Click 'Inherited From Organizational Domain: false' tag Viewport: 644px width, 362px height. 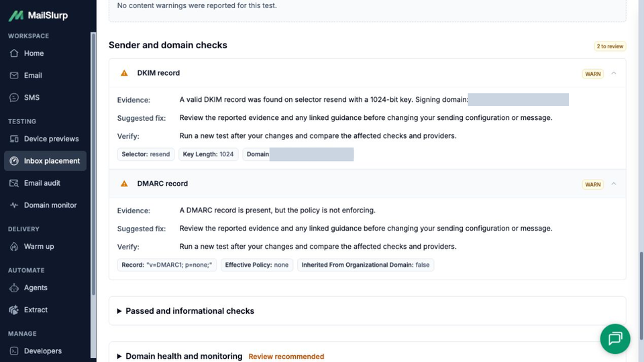pos(366,265)
